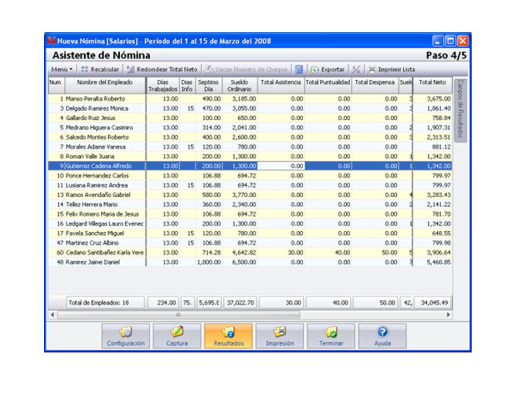Click Imprimir Lista in toolbar
Image resolution: width=532 pixels, height=399 pixels.
[x=392, y=69]
